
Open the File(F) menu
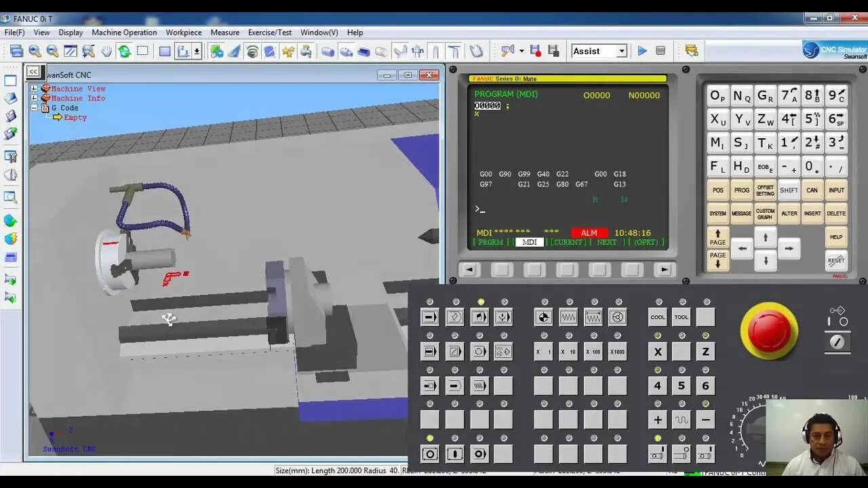(15, 33)
